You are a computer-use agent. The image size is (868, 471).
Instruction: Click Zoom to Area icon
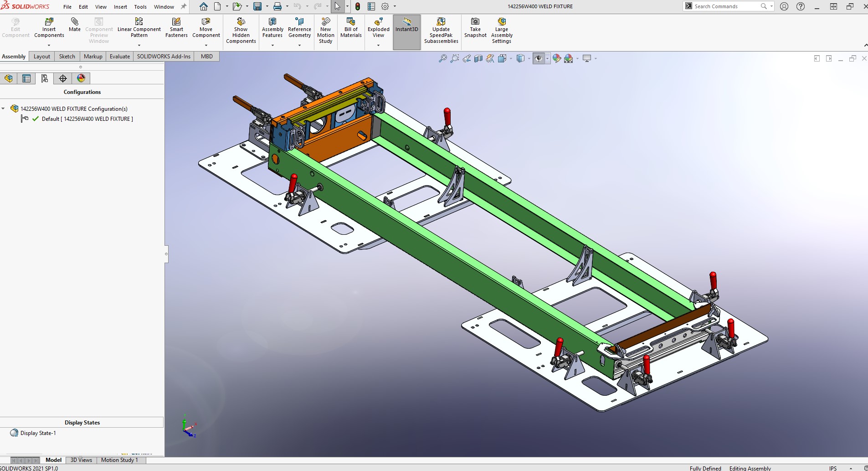(454, 58)
